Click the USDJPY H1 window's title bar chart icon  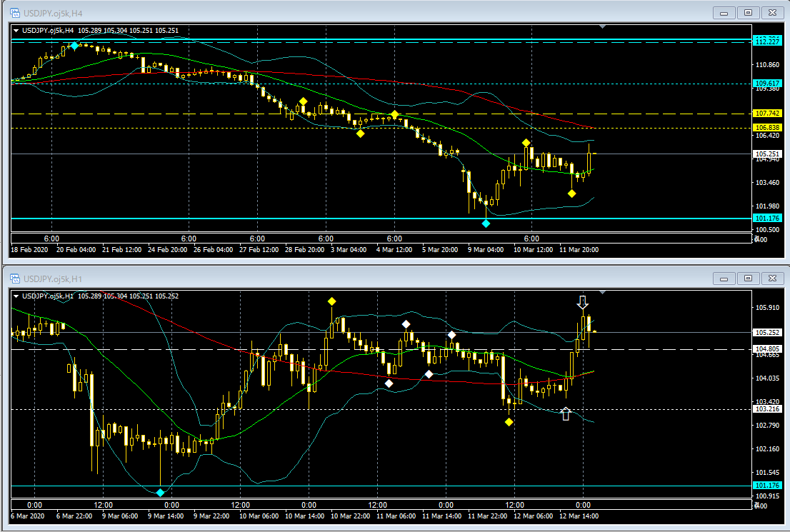[15, 278]
